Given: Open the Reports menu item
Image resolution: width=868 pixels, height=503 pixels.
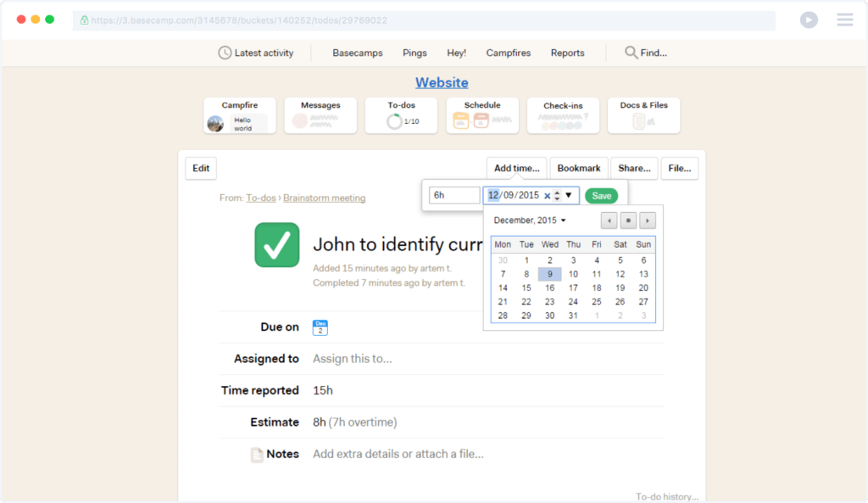Looking at the screenshot, I should click(566, 53).
